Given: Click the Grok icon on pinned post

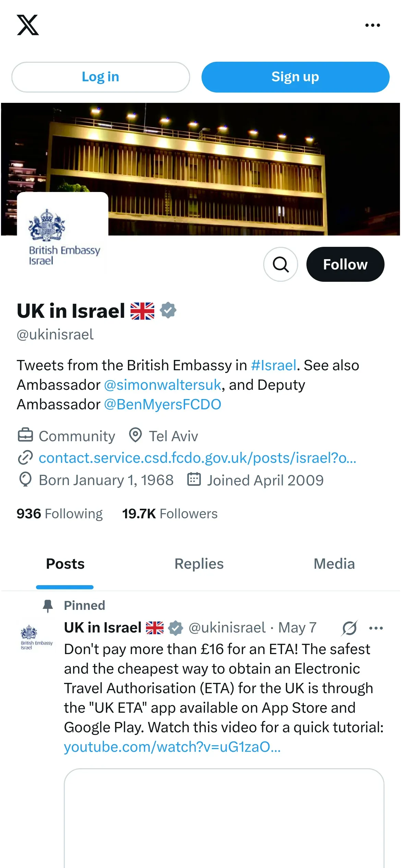Looking at the screenshot, I should tap(350, 628).
